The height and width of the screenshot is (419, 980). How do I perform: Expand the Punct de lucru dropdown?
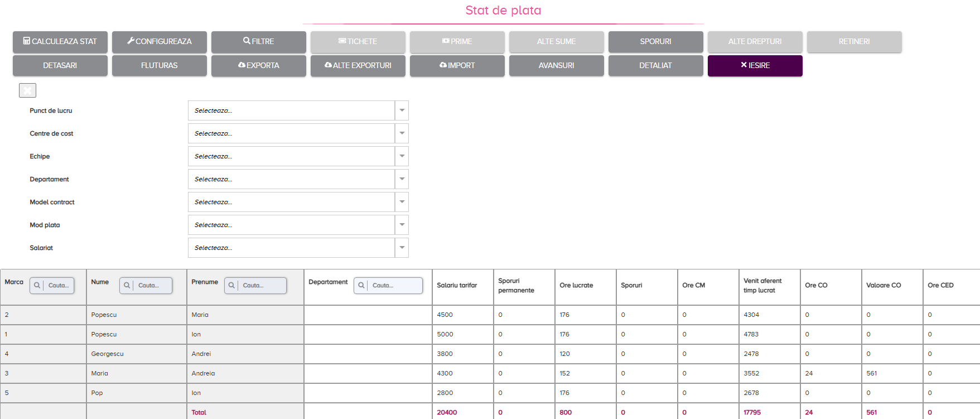coord(402,110)
